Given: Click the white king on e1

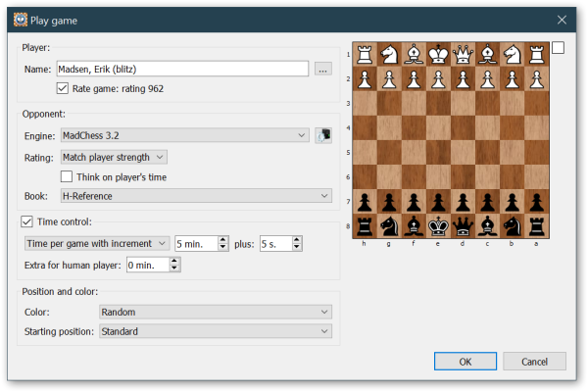Looking at the screenshot, I should [x=438, y=55].
